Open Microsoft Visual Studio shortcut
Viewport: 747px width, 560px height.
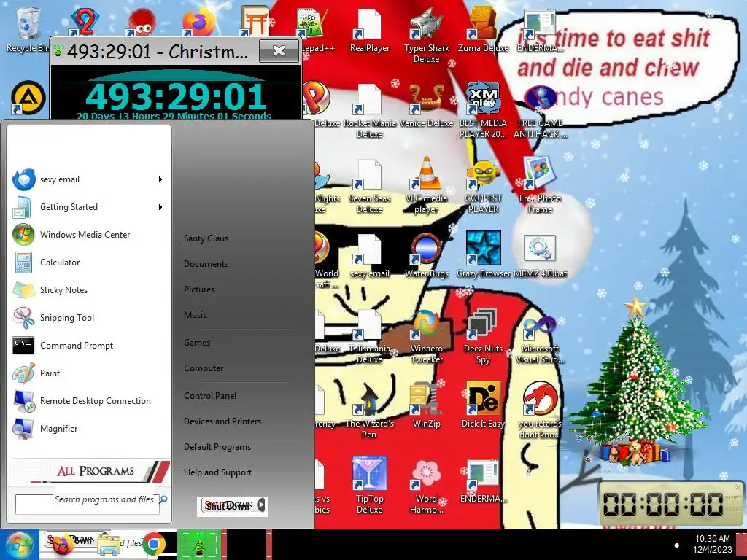(x=541, y=336)
